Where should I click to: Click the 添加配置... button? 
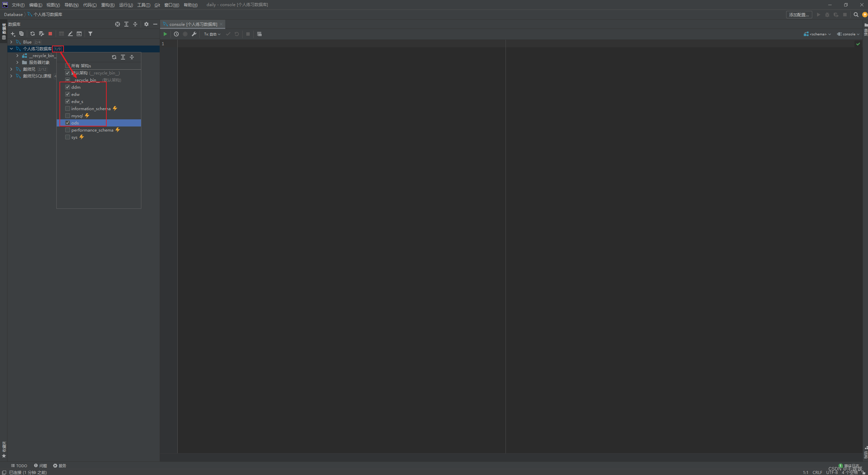799,15
